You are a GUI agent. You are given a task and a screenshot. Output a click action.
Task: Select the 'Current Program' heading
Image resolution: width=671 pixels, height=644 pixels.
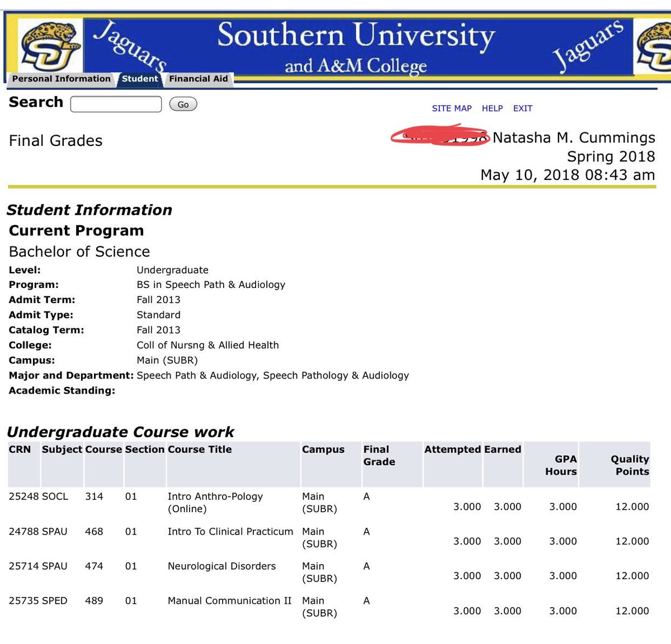click(x=76, y=231)
